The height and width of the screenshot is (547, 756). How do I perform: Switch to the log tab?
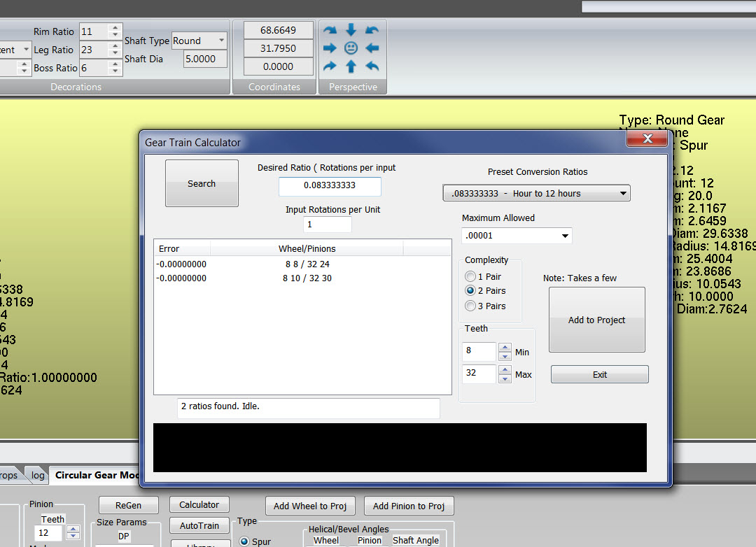pos(38,475)
